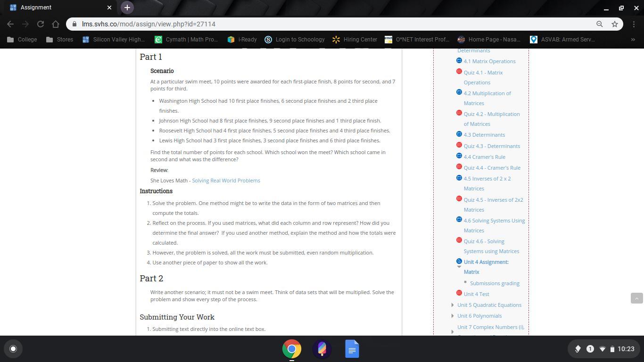Open Quiz 4.3 - Determinants
The image size is (644, 362).
pyautogui.click(x=492, y=146)
